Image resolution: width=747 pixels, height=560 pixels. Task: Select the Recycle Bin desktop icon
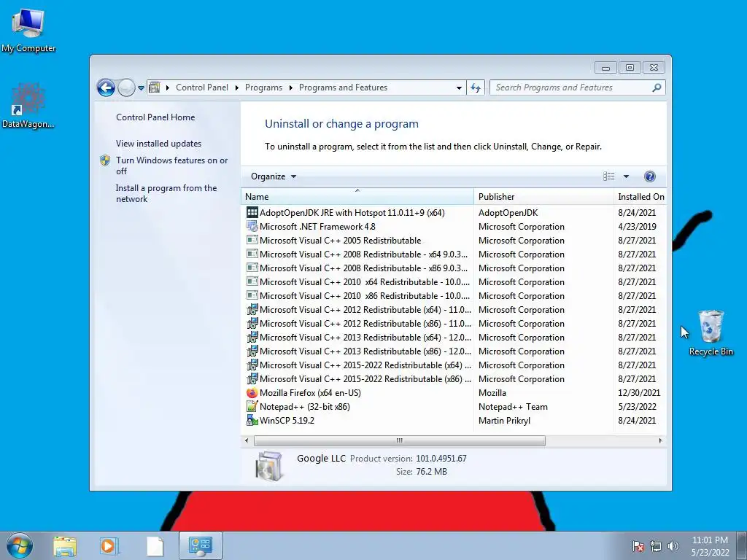coord(711,332)
